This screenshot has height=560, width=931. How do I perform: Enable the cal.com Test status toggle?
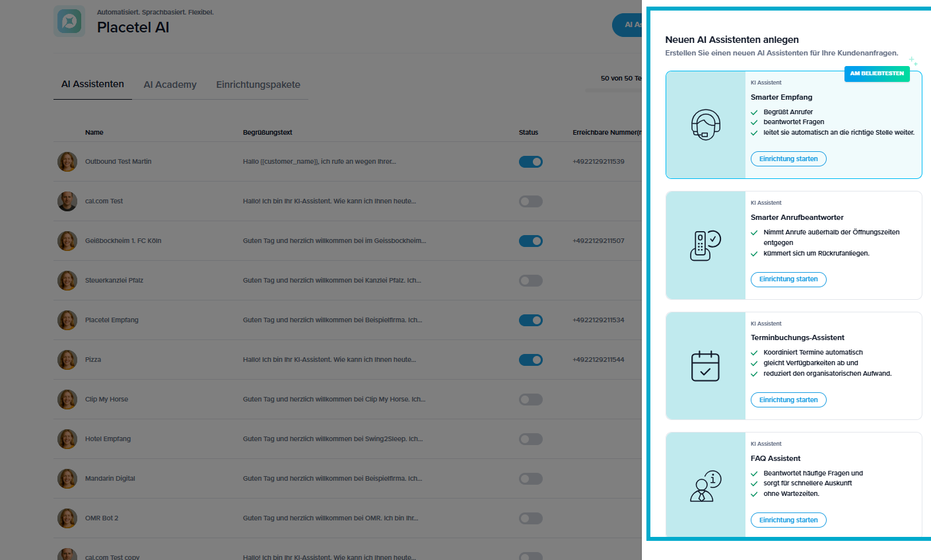tap(531, 201)
